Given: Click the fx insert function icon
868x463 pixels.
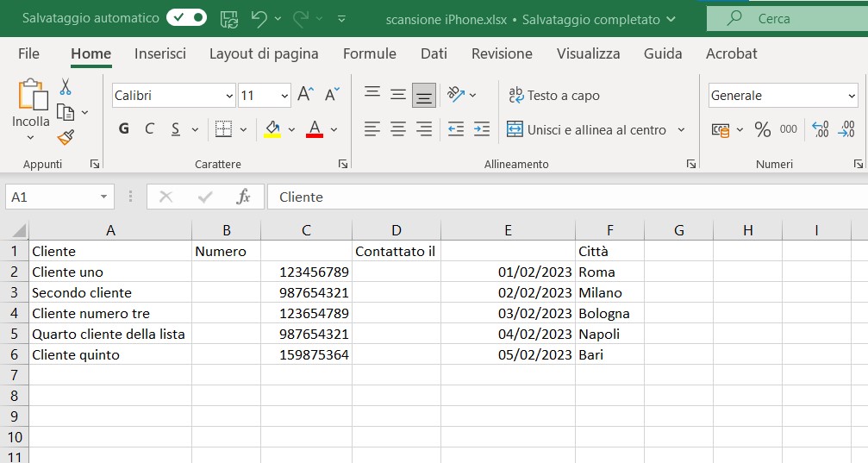Looking at the screenshot, I should pos(243,197).
